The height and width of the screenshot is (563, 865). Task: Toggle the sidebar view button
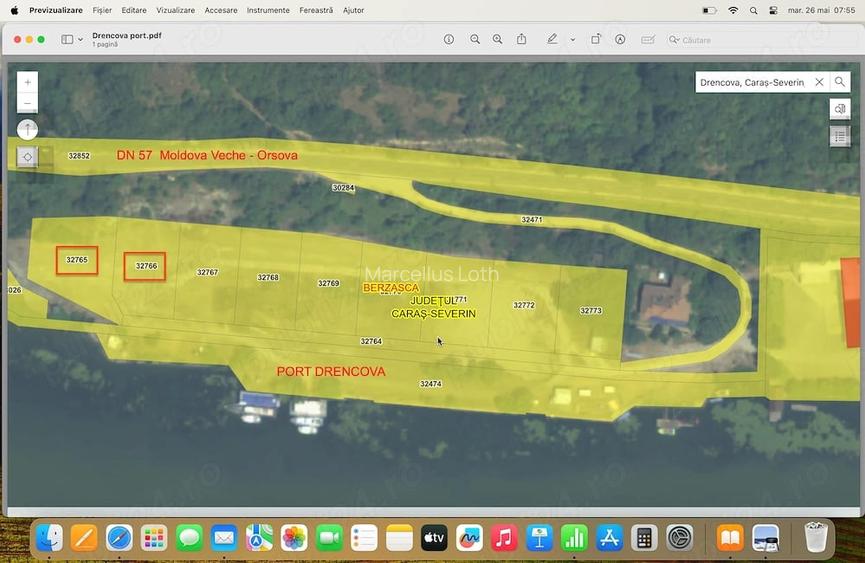[67, 40]
